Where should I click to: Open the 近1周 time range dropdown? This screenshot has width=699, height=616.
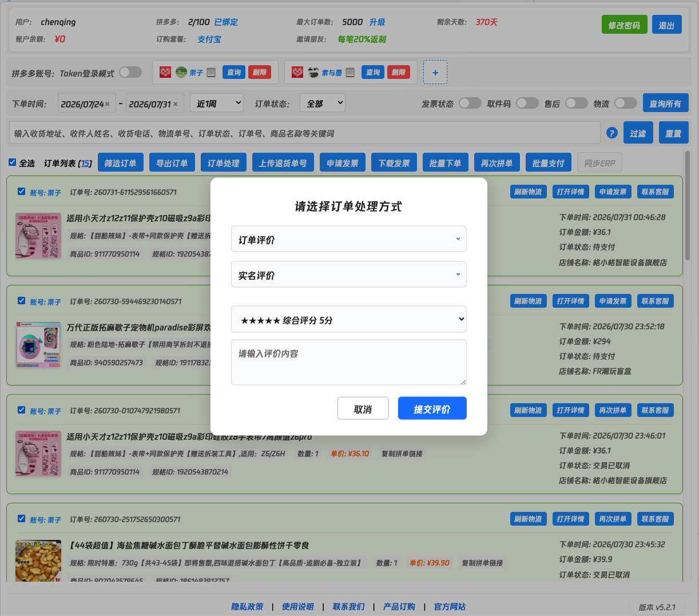pyautogui.click(x=217, y=104)
